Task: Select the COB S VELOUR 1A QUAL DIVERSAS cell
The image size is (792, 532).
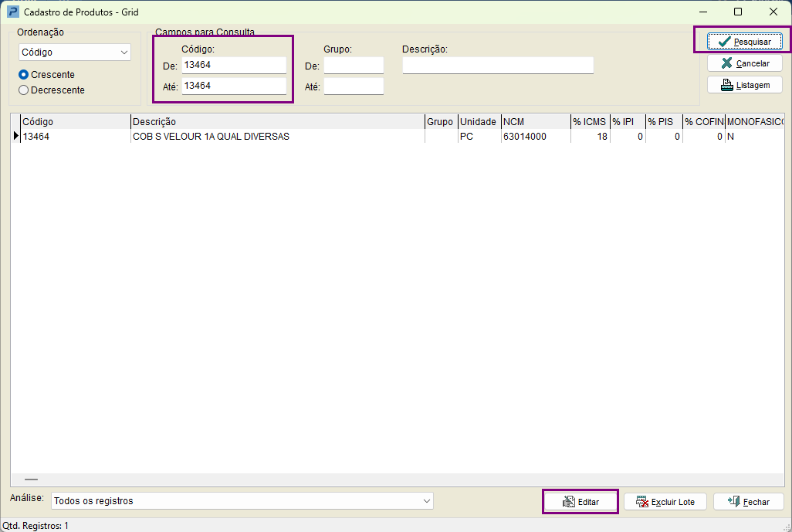Action: [x=278, y=137]
